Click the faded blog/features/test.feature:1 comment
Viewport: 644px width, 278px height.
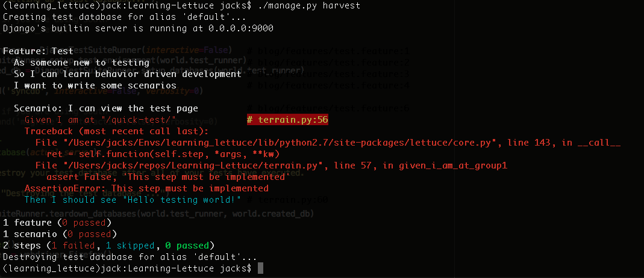click(x=328, y=51)
